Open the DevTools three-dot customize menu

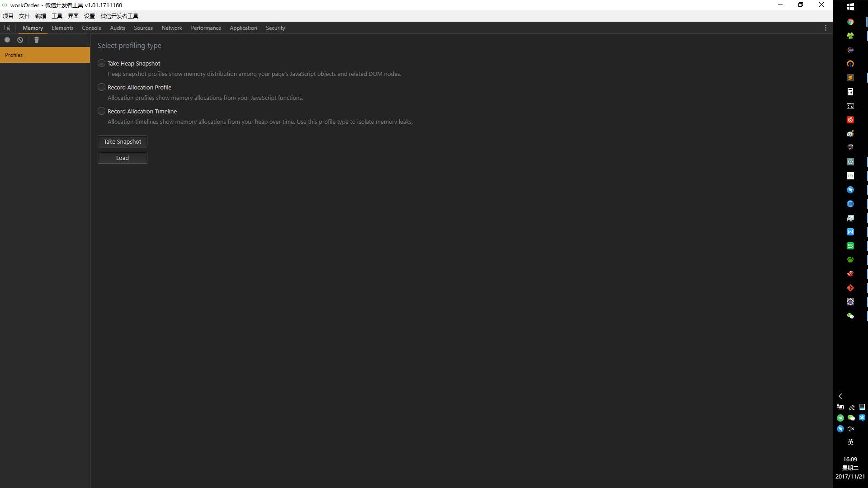click(x=826, y=28)
